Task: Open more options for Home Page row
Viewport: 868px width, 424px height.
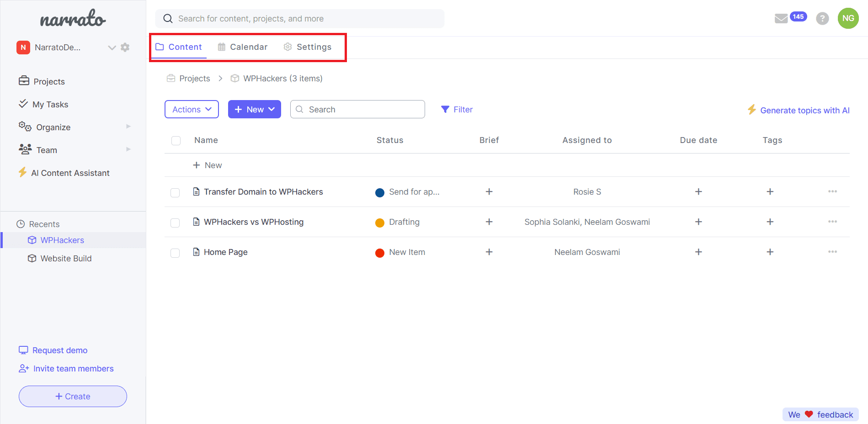Action: click(832, 252)
